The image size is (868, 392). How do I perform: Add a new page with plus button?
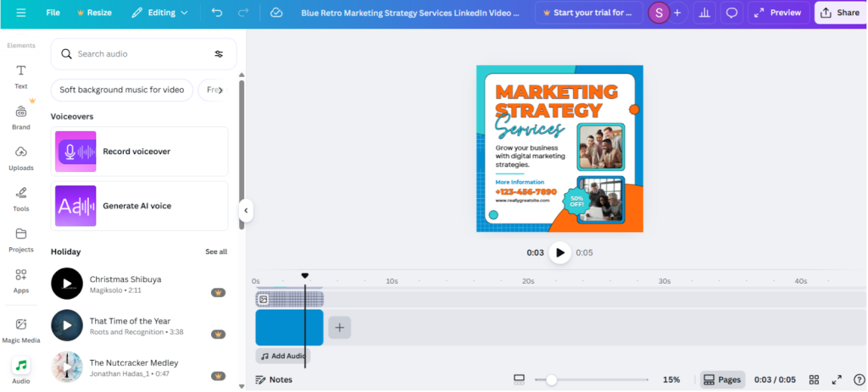339,328
